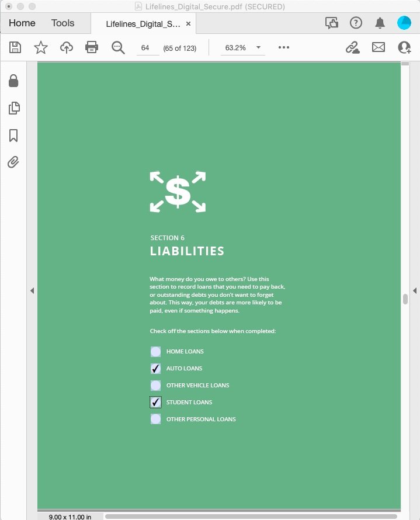Upload file to cloud
Image resolution: width=420 pixels, height=520 pixels.
pos(66,47)
